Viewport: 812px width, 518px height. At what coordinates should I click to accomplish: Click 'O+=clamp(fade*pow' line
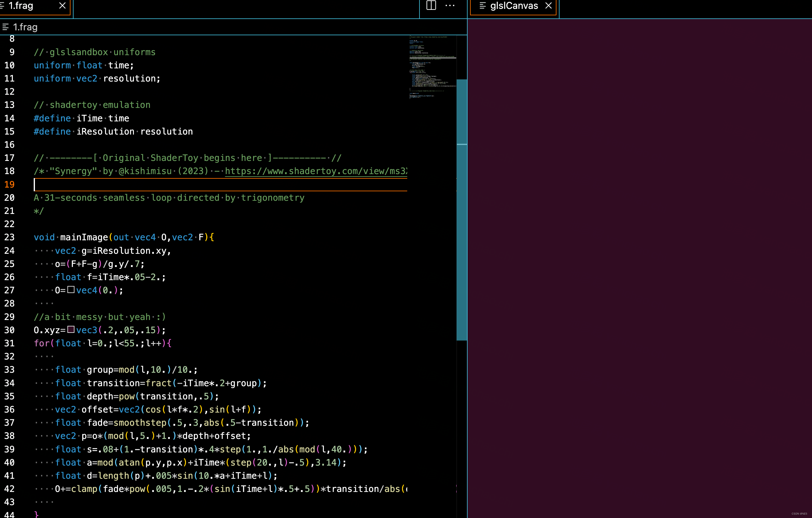tap(231, 489)
